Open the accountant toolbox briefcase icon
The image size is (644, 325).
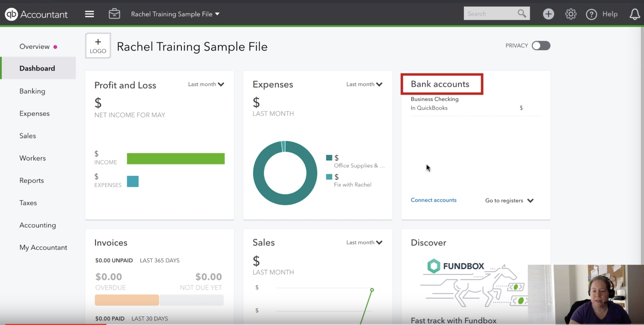(114, 14)
